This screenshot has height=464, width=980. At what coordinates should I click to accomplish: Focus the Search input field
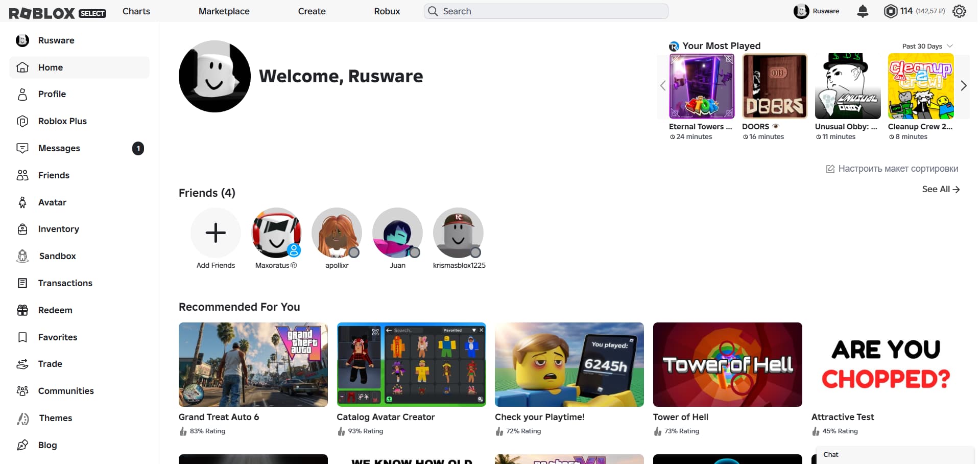coord(546,11)
